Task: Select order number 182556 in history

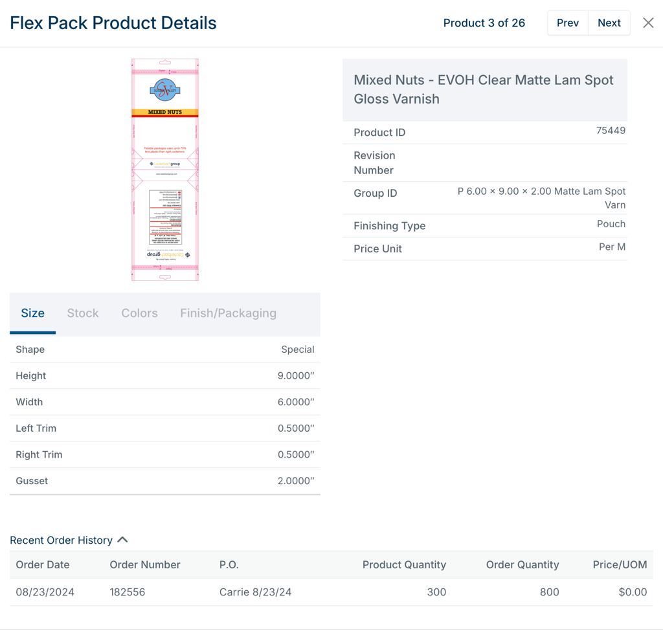Action: click(x=128, y=592)
